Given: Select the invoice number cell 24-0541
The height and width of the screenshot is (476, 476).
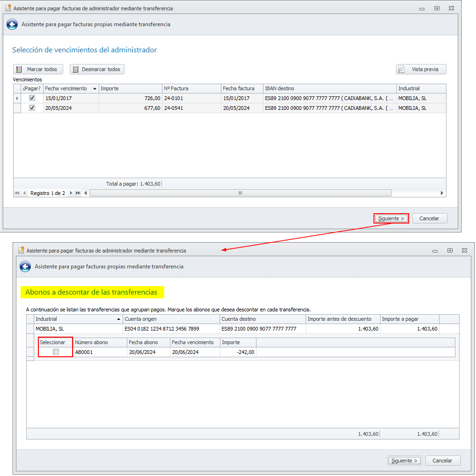Looking at the screenshot, I should click(191, 108).
